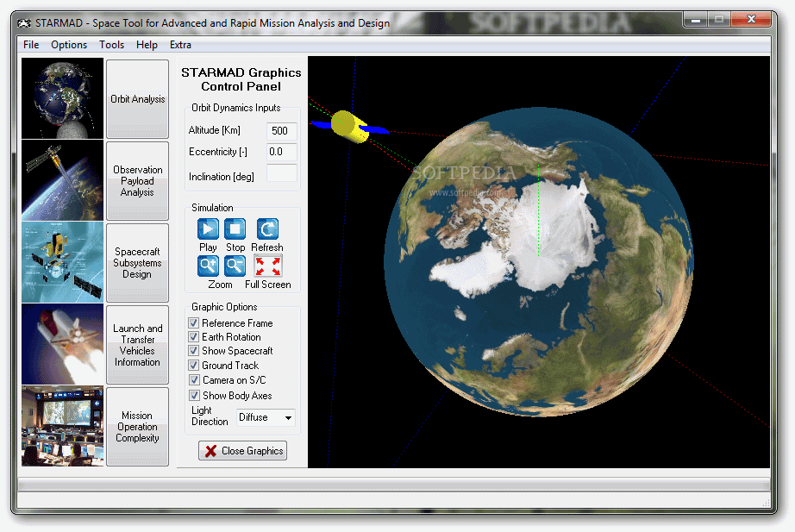Viewport: 795px width, 532px height.
Task: Zoom out with the minus magnifier icon
Action: coord(235,266)
